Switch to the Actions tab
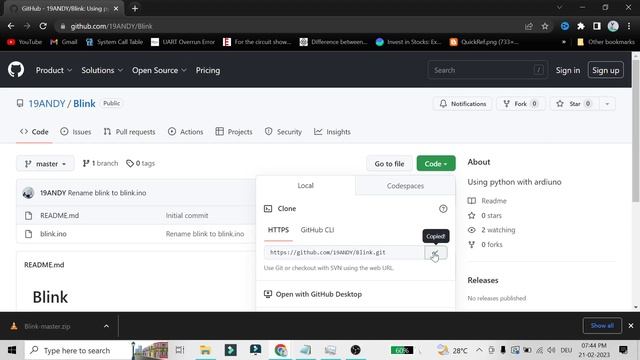 tap(185, 131)
